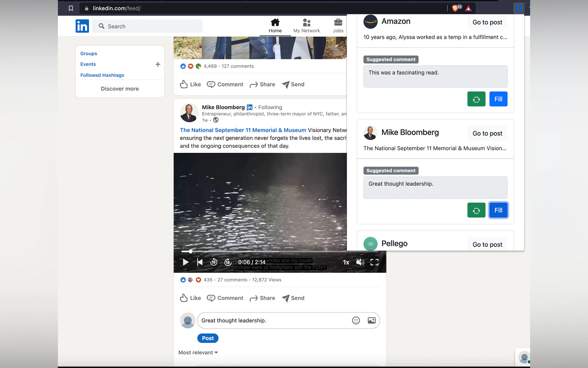Add an event with the plus icon
The image size is (588, 368).
tap(158, 64)
